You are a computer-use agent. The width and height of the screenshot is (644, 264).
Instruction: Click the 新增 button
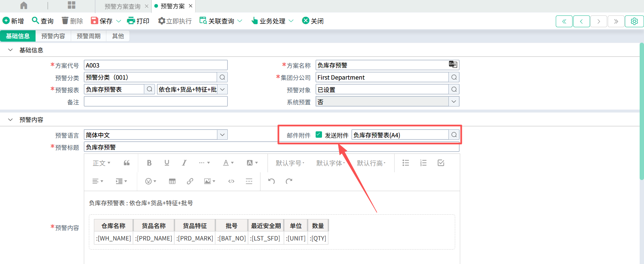tap(13, 21)
